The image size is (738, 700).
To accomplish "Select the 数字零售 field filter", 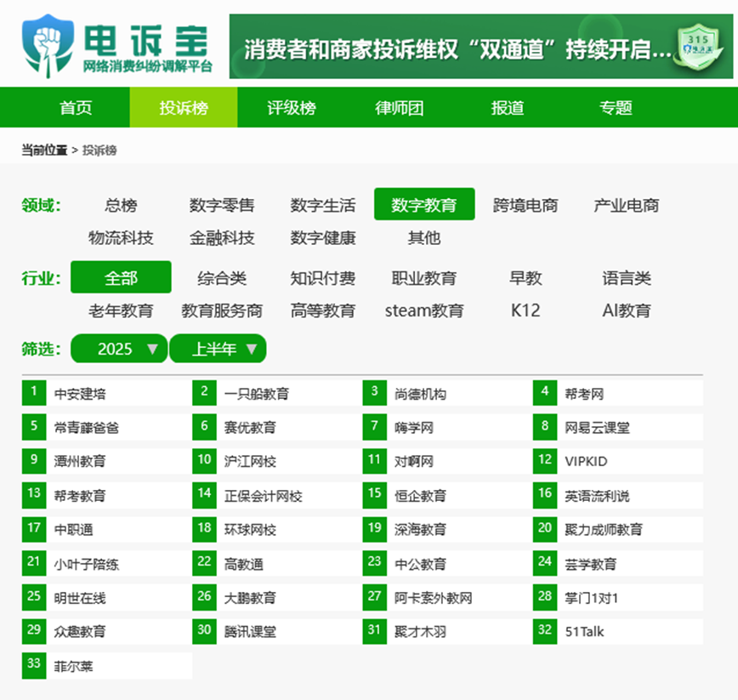I will click(222, 205).
